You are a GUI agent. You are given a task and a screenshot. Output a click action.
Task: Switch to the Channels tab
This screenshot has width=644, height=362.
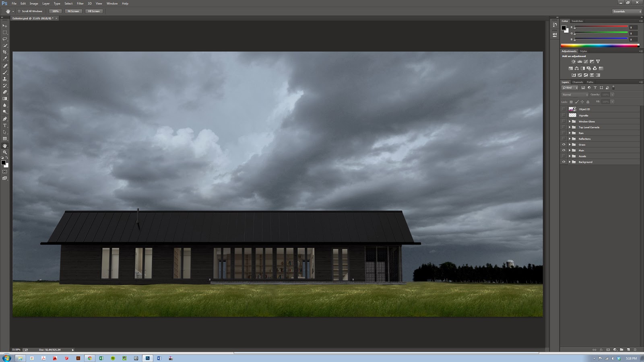coord(577,82)
